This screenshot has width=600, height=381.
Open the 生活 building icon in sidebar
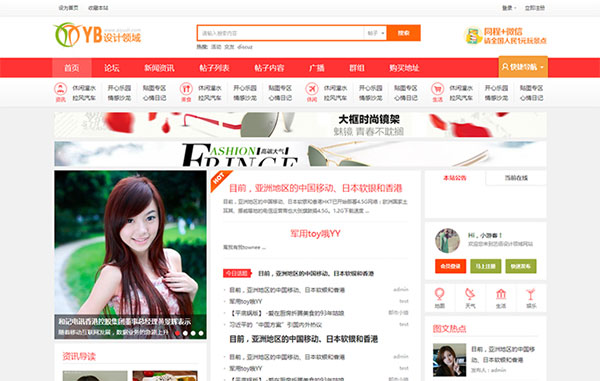pos(501,294)
